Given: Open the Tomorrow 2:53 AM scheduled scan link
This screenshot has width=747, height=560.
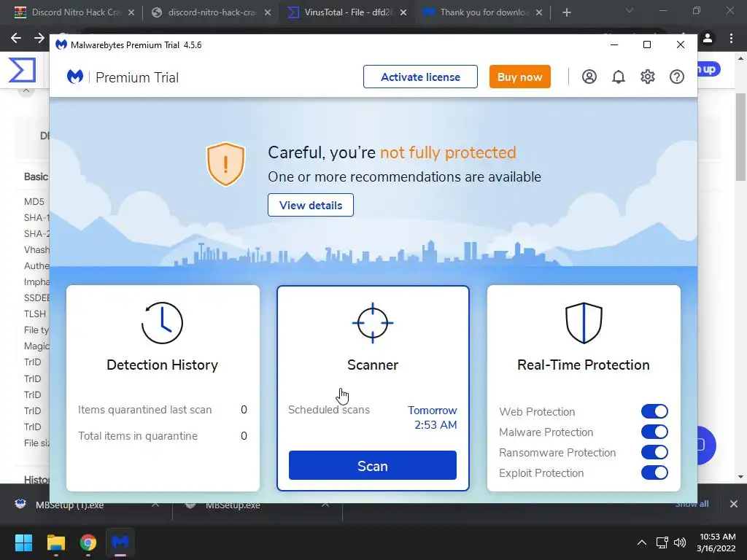Looking at the screenshot, I should coord(432,418).
